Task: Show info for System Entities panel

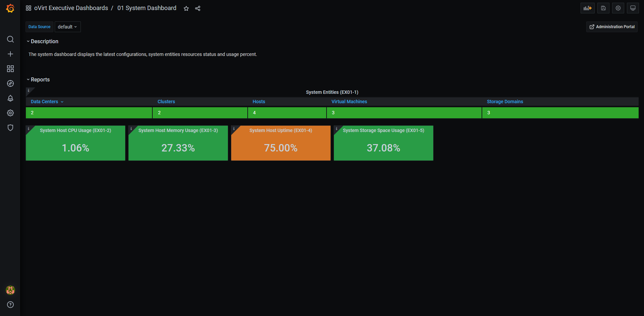Action: tap(29, 90)
